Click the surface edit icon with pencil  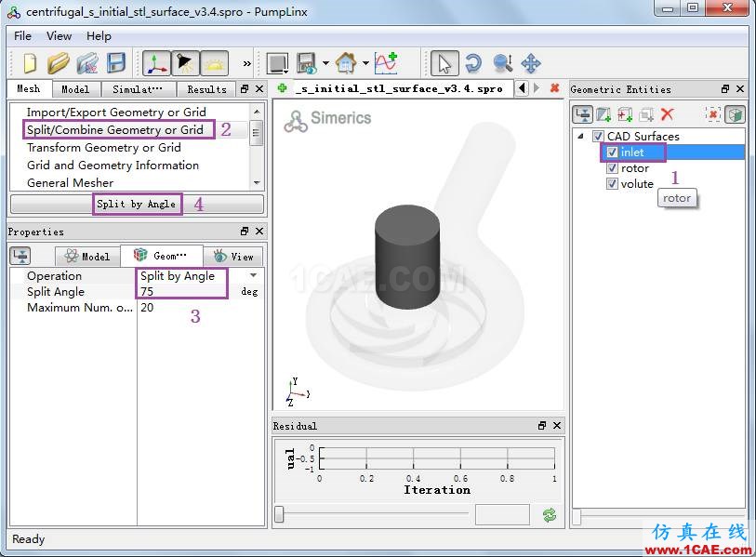603,114
